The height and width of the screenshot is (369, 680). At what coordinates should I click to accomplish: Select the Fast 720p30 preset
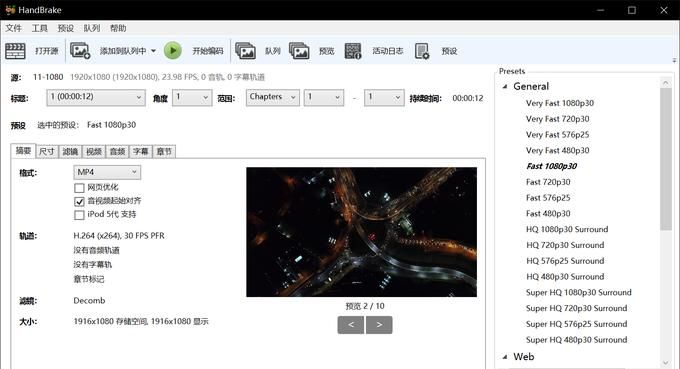click(x=548, y=182)
